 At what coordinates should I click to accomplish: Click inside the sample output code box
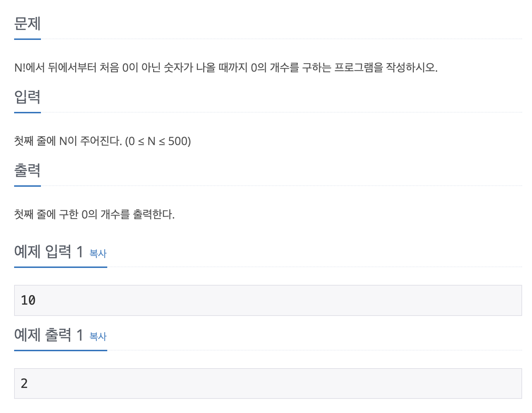tap(268, 384)
